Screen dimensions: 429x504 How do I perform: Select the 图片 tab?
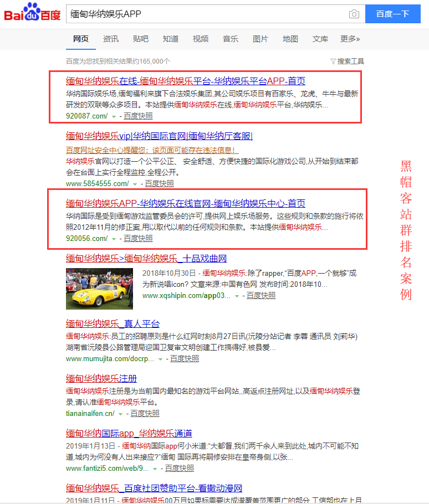(x=260, y=39)
